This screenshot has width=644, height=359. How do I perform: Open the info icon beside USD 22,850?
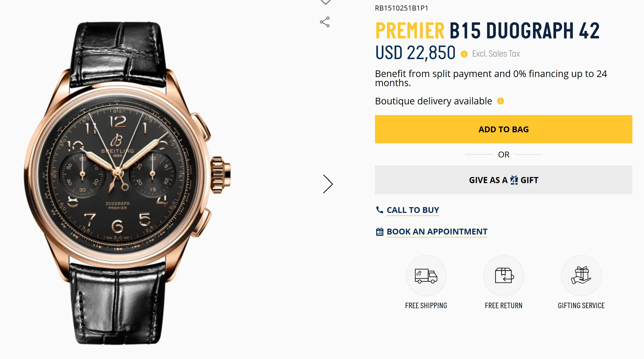(464, 54)
